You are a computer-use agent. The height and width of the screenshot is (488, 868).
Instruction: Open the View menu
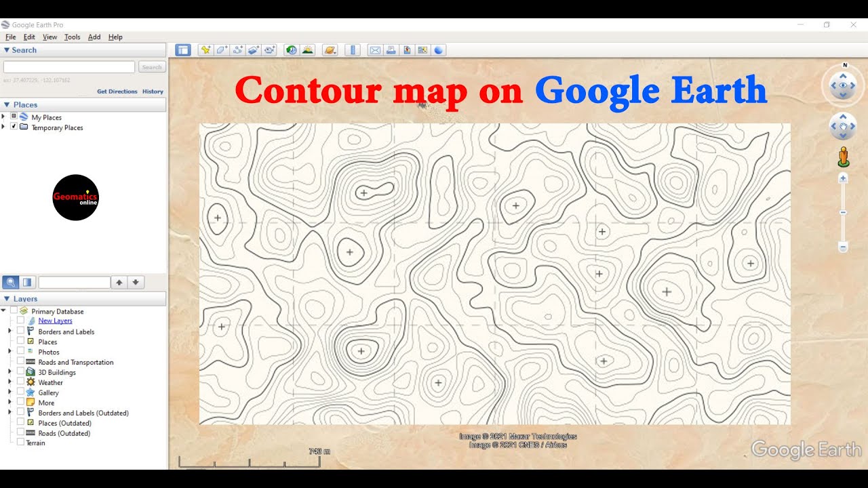50,37
